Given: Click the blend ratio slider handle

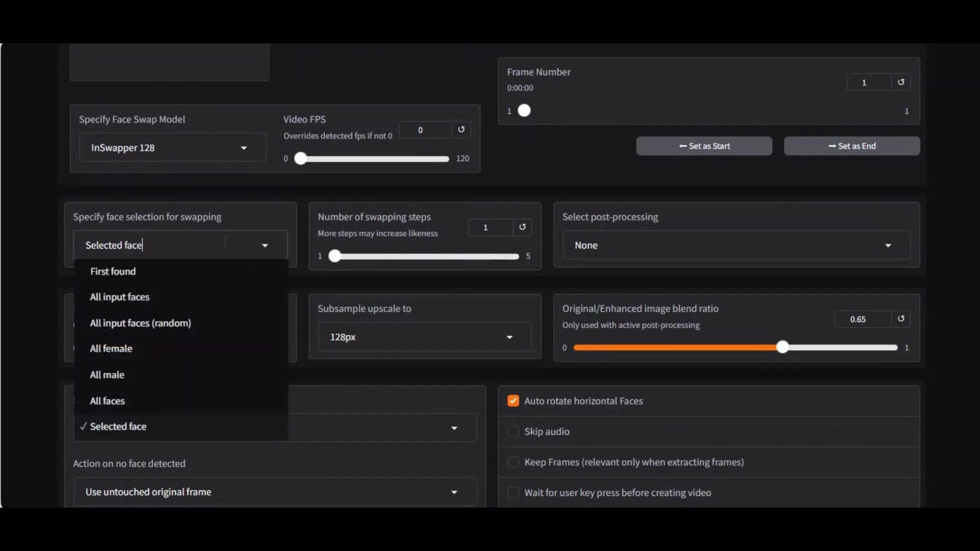Looking at the screenshot, I should [x=782, y=347].
